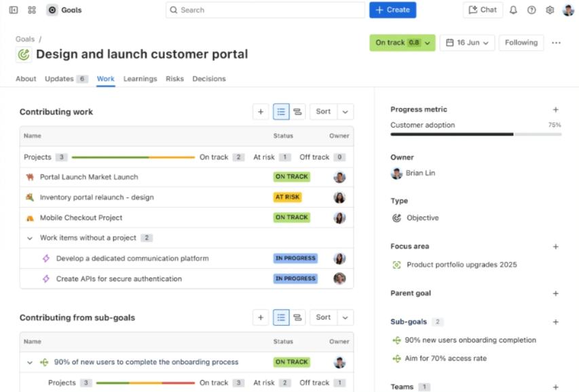Click the blue Create button
Screen dimensions: 579x392
(x=392, y=10)
